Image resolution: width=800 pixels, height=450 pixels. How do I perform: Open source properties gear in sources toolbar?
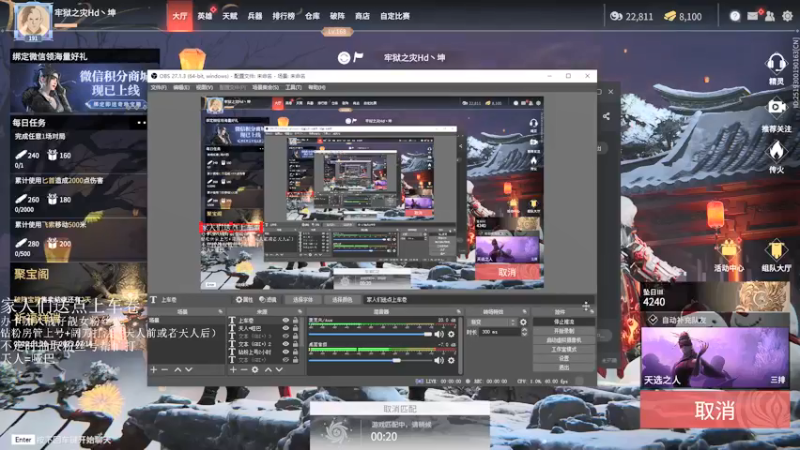tap(255, 369)
